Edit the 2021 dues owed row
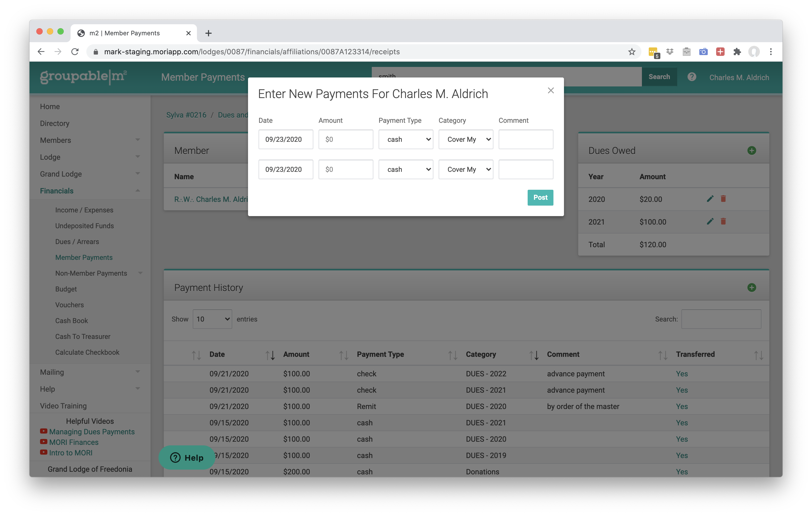This screenshot has width=812, height=516. [x=710, y=221]
